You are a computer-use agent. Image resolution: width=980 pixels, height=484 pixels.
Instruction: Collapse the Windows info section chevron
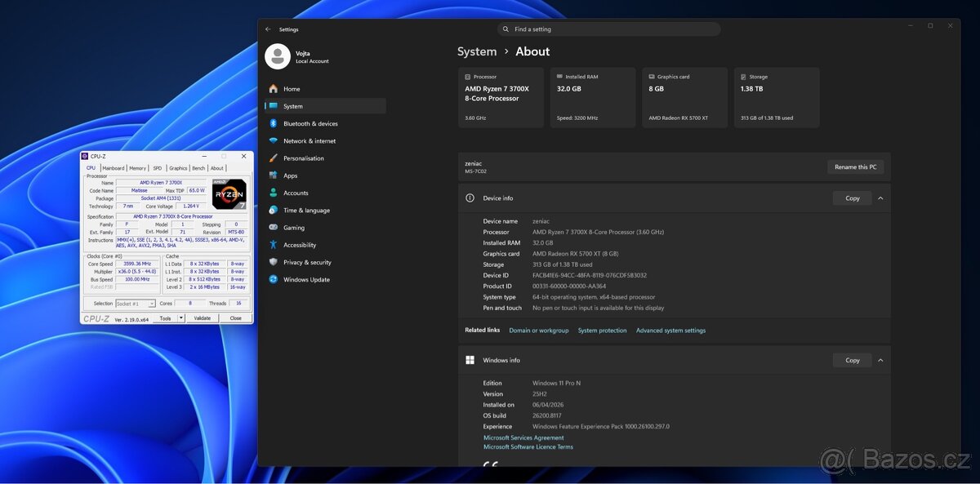coord(880,360)
